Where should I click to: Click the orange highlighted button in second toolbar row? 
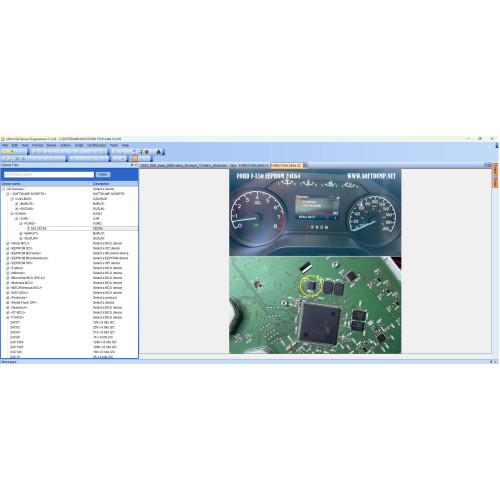[135, 159]
